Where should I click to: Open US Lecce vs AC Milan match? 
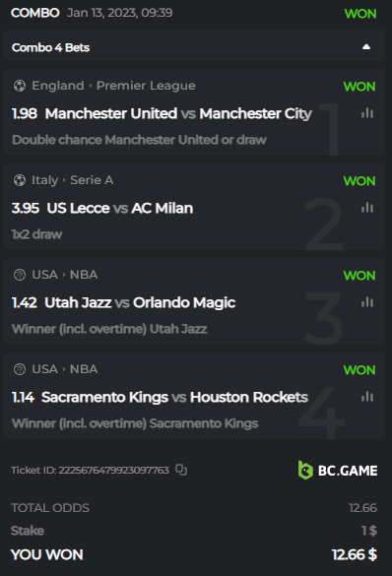click(x=120, y=209)
